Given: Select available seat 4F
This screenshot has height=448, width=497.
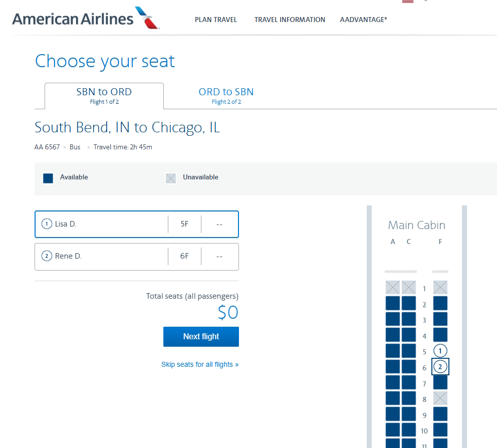Looking at the screenshot, I should point(440,335).
